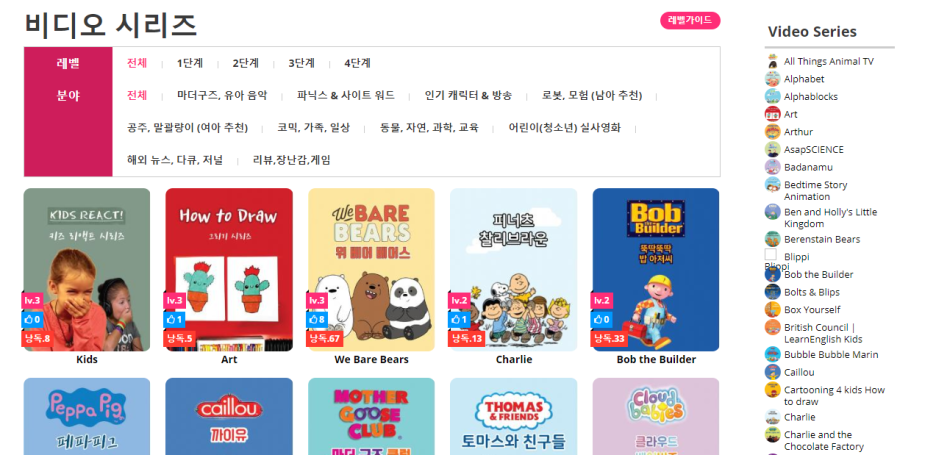Open the 레벨가이드 button

coord(690,20)
